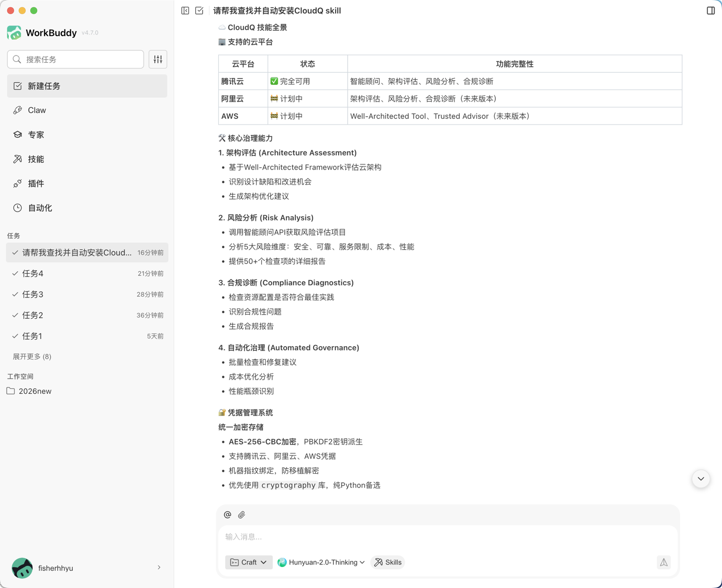Click heading 自动化治理 (Automated Governance)
This screenshot has height=588, width=722.
click(288, 348)
